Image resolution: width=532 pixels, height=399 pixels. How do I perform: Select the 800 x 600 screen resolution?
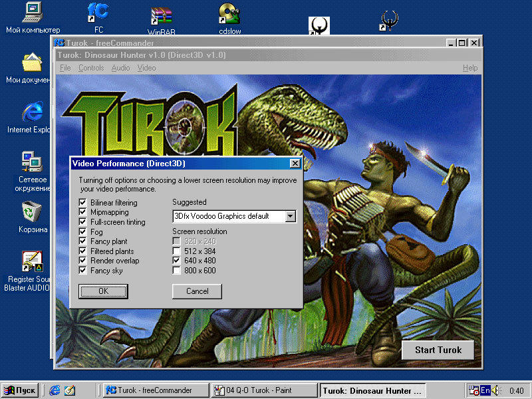pos(176,271)
